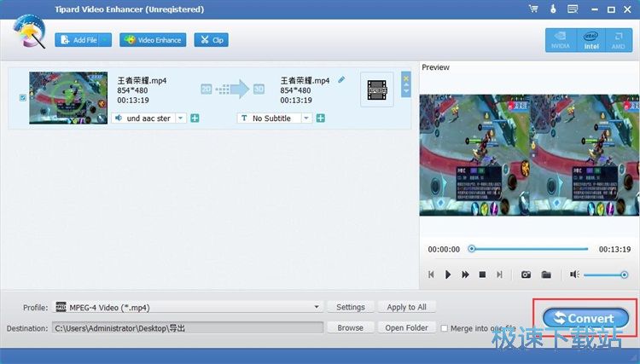Click the Destination path field
The image size is (640, 364).
[x=188, y=327]
